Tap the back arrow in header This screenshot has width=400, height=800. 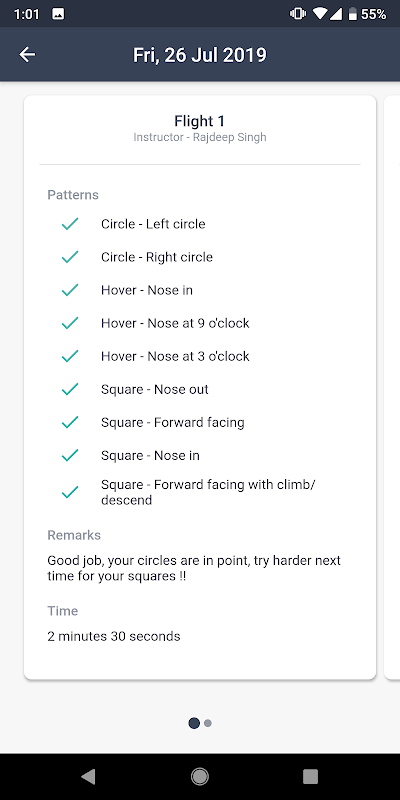pyautogui.click(x=27, y=55)
